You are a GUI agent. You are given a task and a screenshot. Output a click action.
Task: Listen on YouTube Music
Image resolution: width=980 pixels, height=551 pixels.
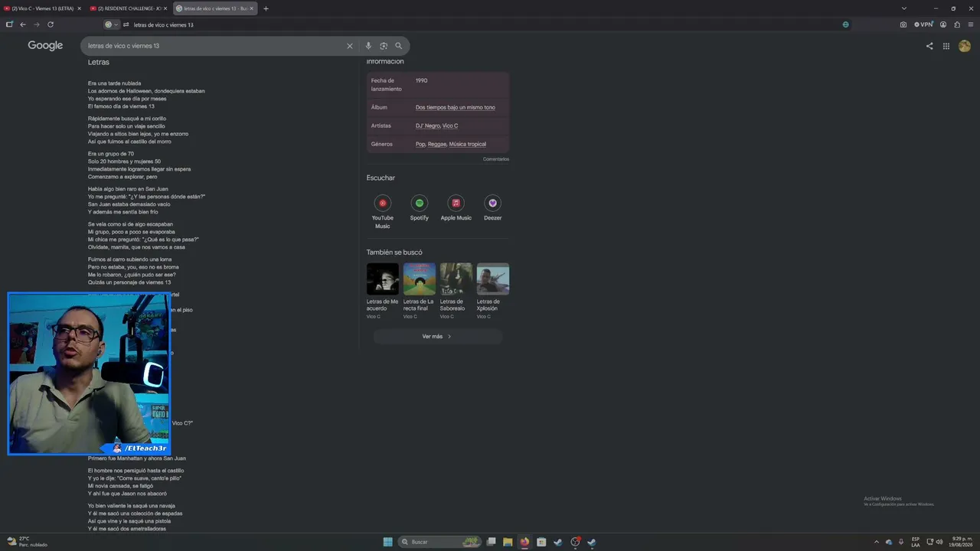(x=383, y=210)
